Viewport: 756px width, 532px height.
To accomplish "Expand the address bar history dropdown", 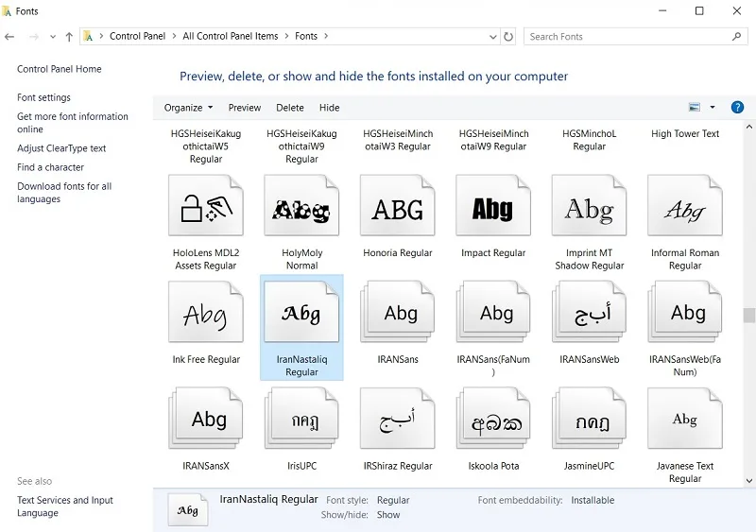I will (x=492, y=37).
